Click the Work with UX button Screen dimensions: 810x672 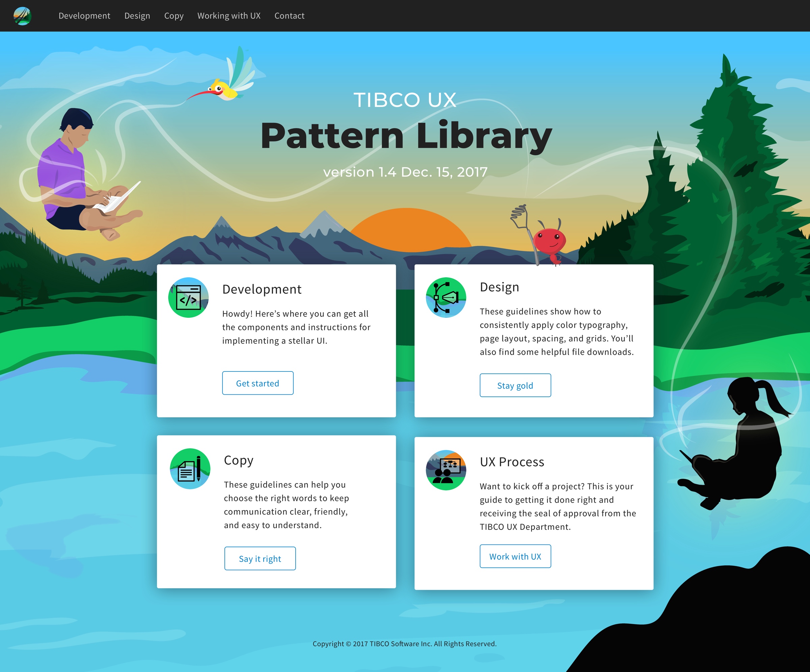pyautogui.click(x=515, y=556)
